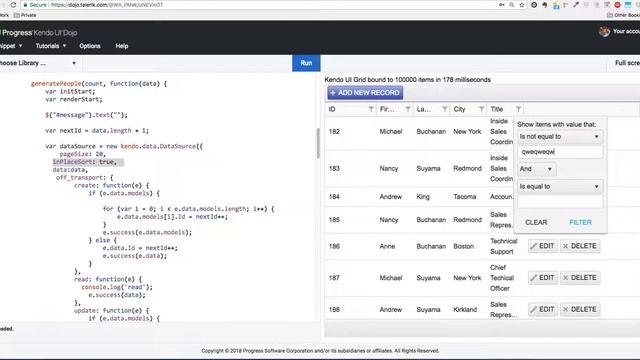The height and width of the screenshot is (360, 640).
Task: Click the zoom magnifier icon in address bar
Action: [x=511, y=5]
